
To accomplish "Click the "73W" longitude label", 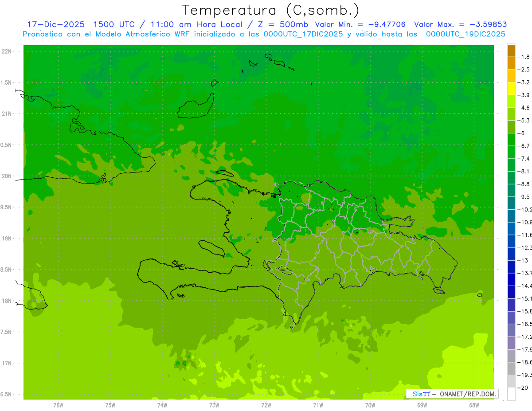I will pyautogui.click(x=214, y=405).
